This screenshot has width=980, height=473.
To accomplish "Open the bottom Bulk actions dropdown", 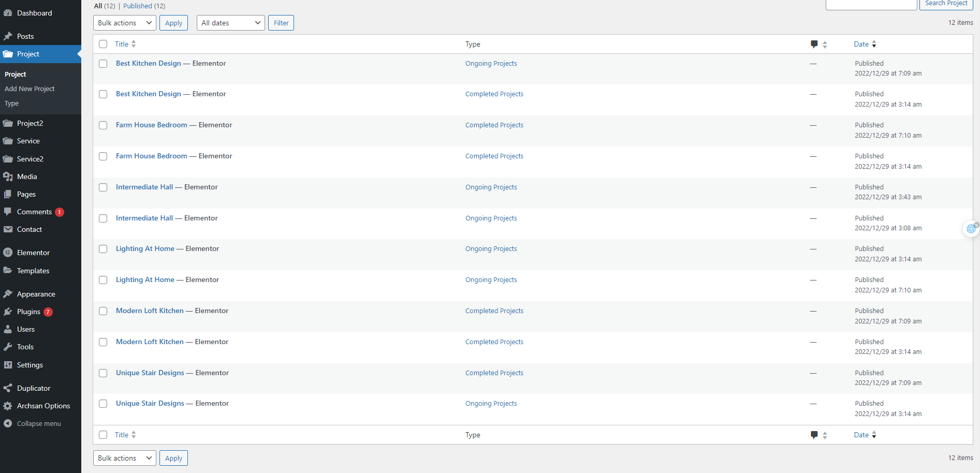I will click(125, 458).
